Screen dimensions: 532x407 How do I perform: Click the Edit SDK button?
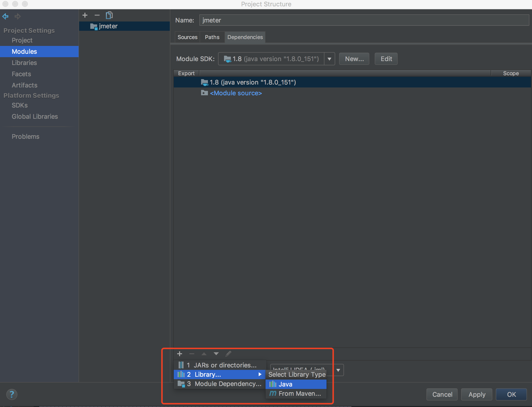386,59
